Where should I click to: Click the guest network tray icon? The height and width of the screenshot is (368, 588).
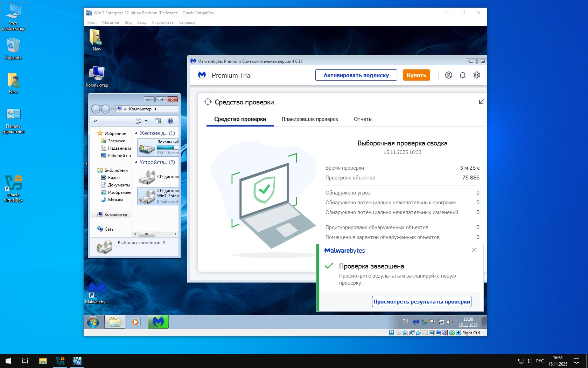(x=441, y=322)
